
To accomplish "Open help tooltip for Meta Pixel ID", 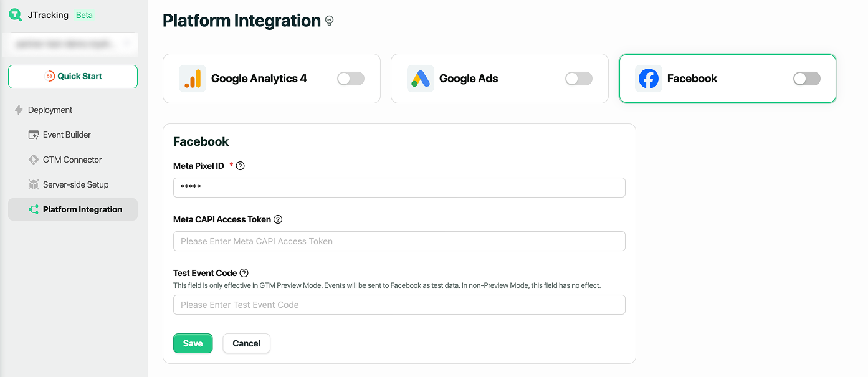I will tap(241, 166).
